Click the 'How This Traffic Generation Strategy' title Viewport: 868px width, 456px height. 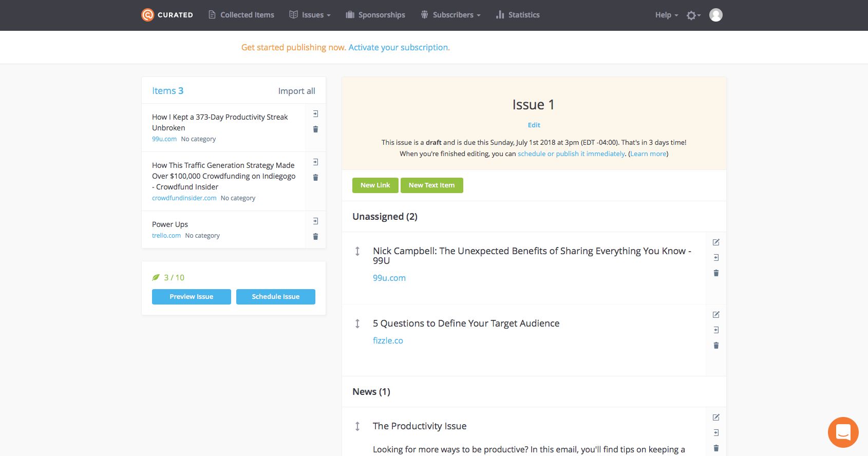[224, 176]
